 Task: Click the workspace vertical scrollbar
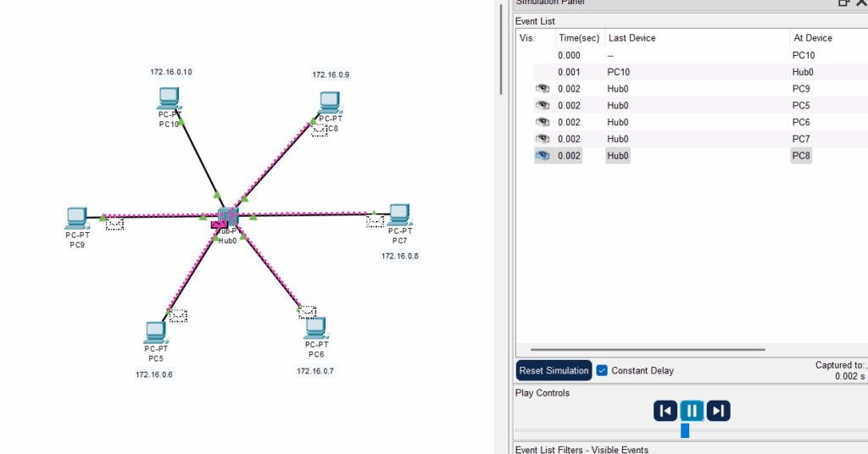point(501,50)
